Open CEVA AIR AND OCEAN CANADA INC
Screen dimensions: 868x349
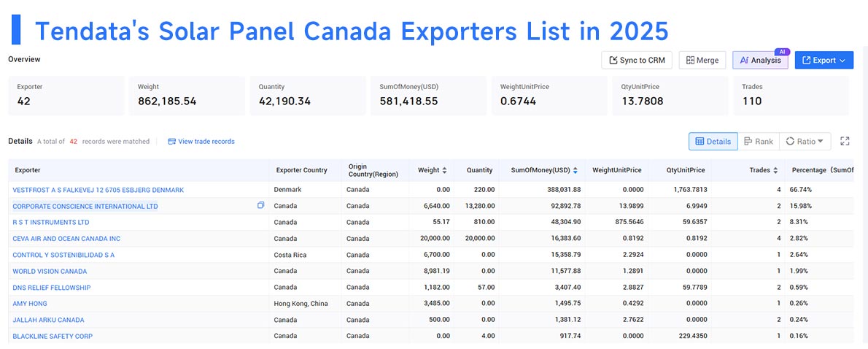point(66,239)
